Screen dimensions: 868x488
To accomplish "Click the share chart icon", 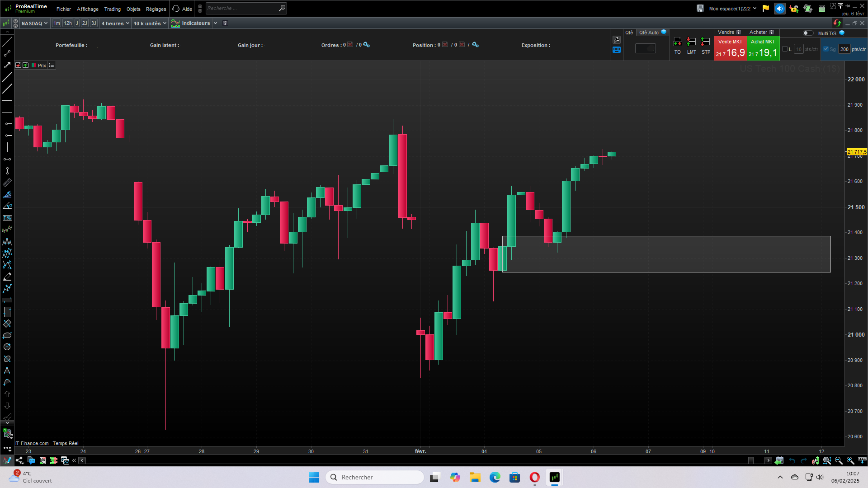I will (x=19, y=460).
